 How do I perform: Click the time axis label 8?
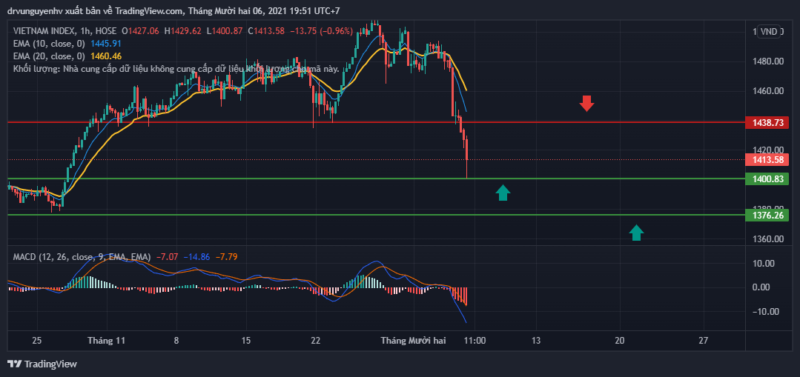coord(176,340)
